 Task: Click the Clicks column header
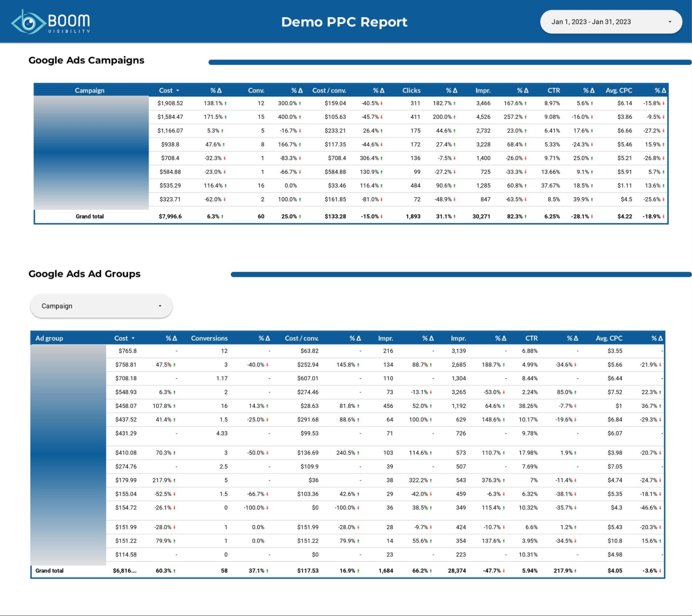click(x=411, y=90)
